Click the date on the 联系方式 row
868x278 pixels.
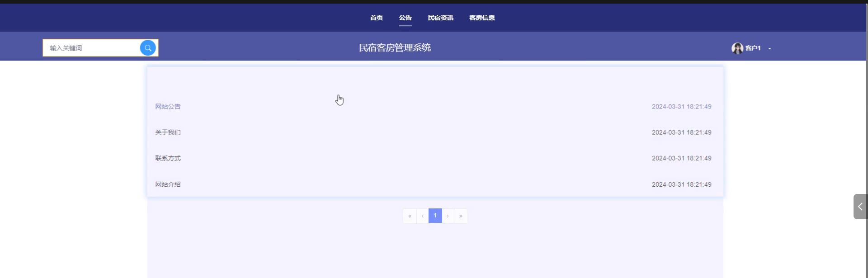(681, 158)
